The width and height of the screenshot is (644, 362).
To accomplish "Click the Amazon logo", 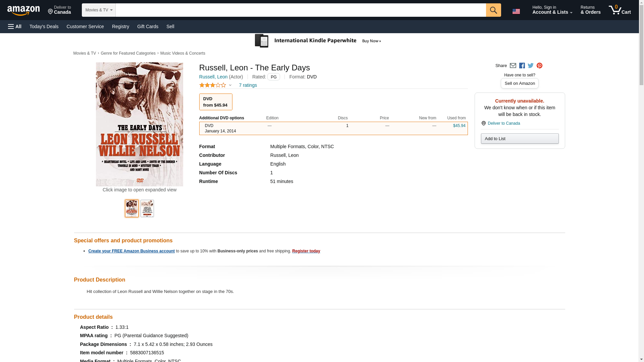I will [23, 10].
